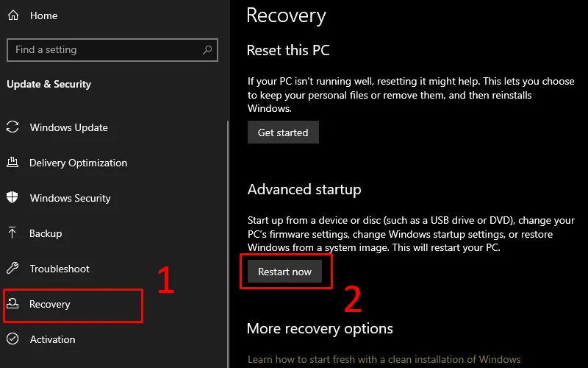The image size is (588, 368).
Task: Select the Troubleshoot text label
Action: tap(60, 269)
